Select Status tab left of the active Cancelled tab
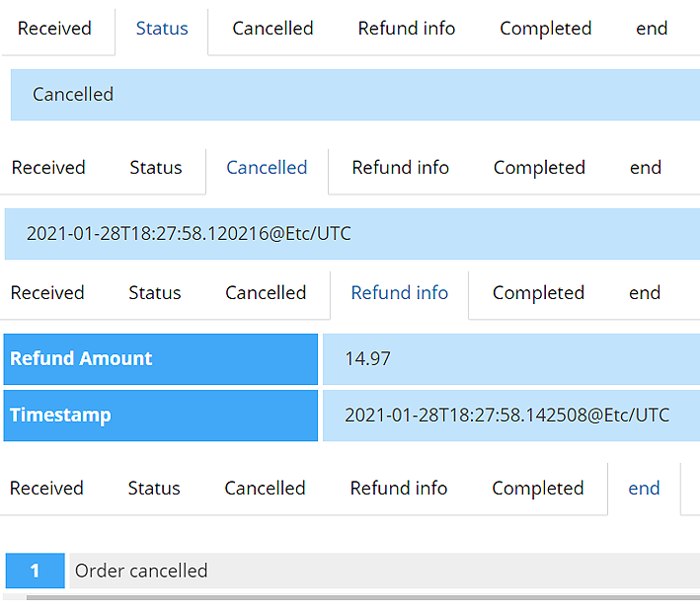This screenshot has height=611, width=700. (x=156, y=168)
